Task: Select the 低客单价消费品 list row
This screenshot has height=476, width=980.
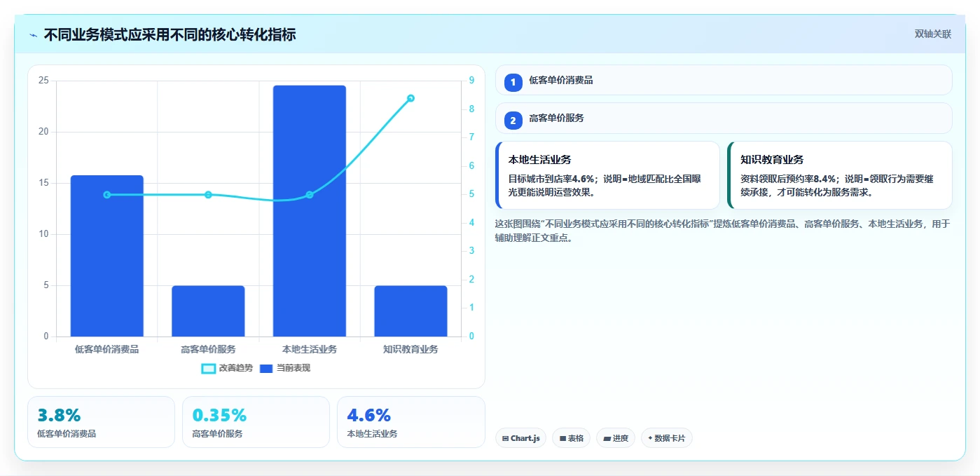Action: (724, 80)
